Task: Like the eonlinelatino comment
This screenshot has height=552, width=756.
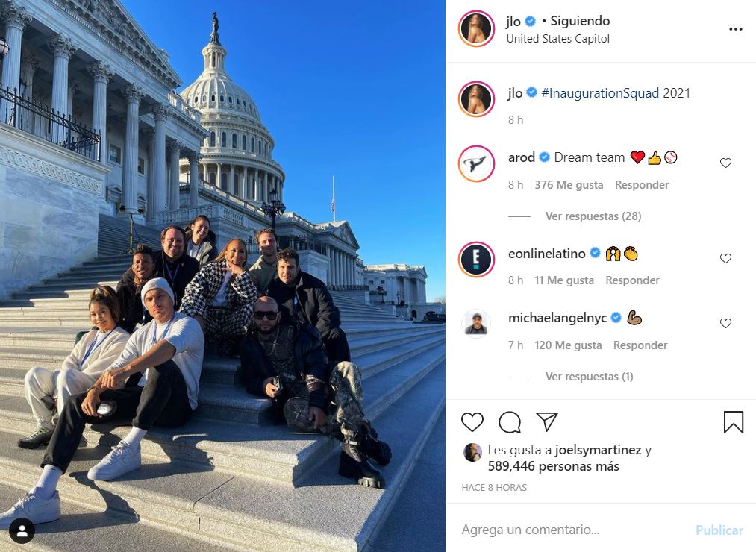Action: point(725,258)
